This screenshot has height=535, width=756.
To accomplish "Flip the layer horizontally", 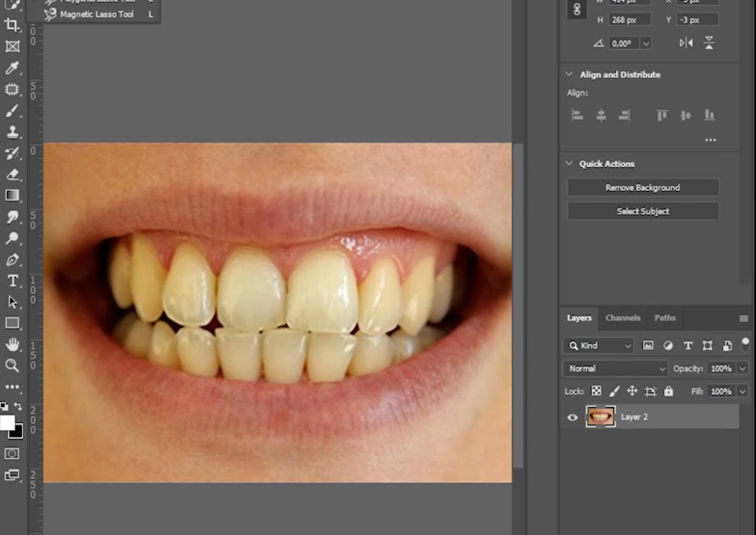I will coord(686,43).
